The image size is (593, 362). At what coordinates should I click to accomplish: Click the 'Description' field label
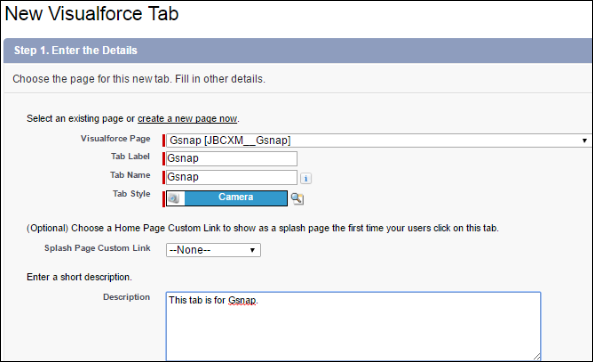pos(126,297)
